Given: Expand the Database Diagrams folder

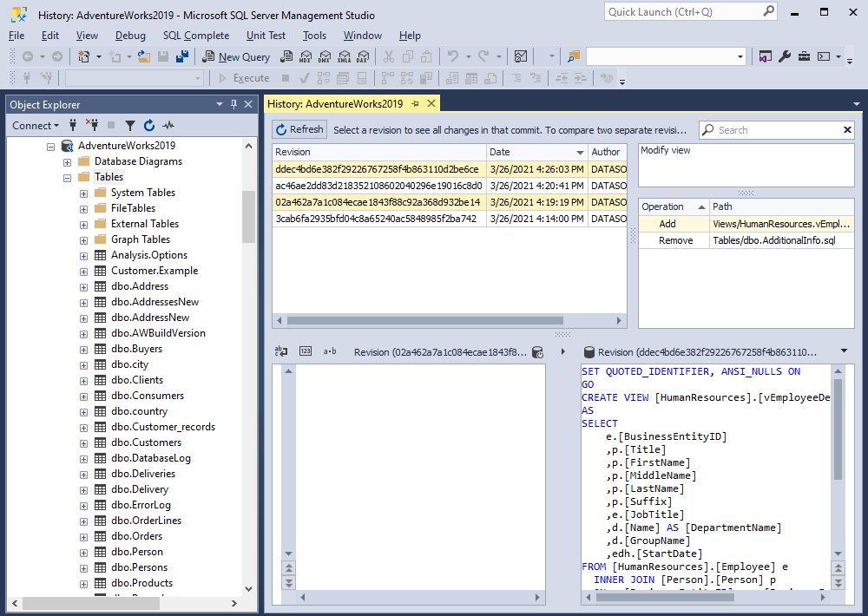Looking at the screenshot, I should tap(67, 163).
